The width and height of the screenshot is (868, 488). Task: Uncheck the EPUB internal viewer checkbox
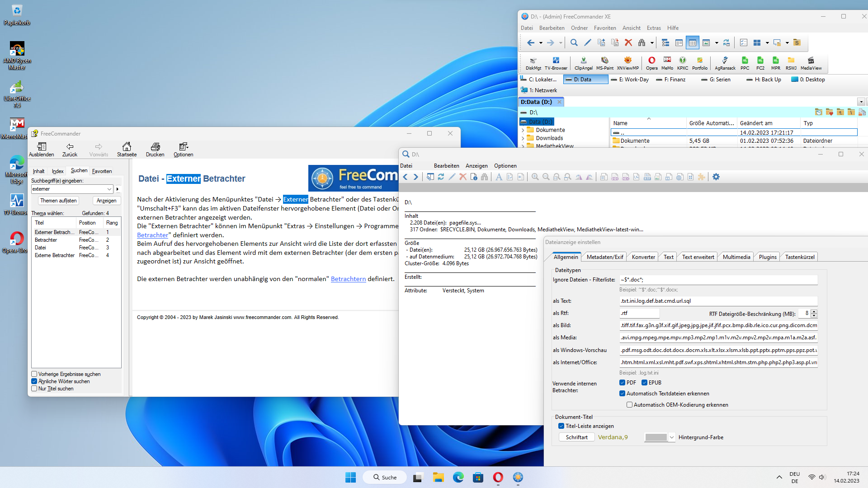645,383
